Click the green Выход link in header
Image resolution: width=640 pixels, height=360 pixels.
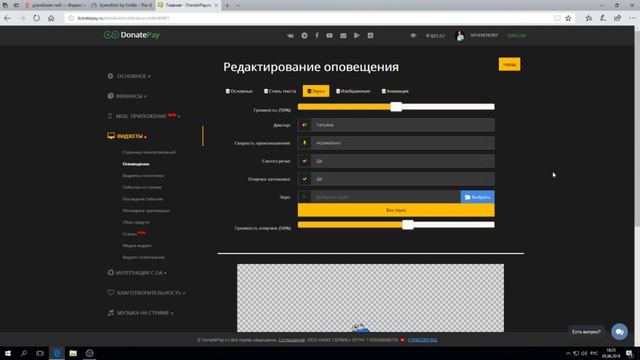point(516,36)
